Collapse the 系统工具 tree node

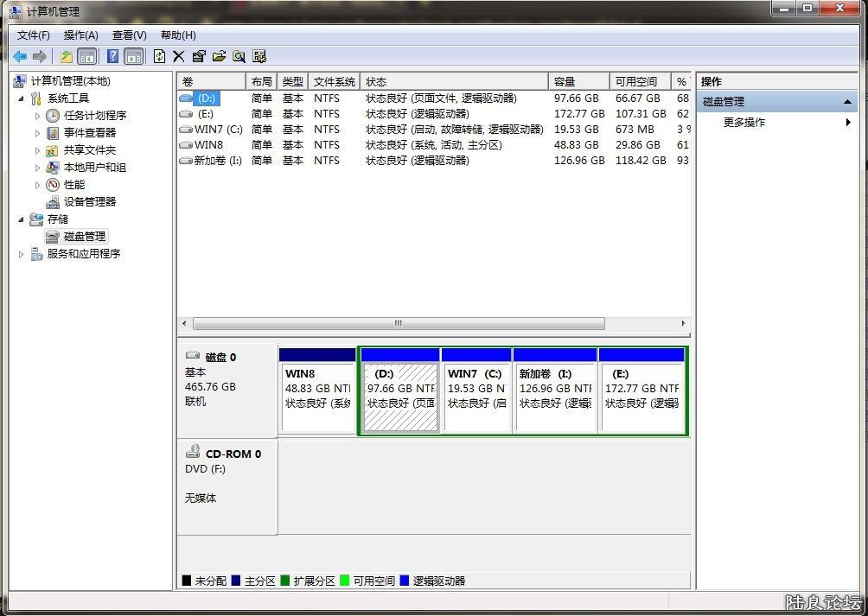22,98
